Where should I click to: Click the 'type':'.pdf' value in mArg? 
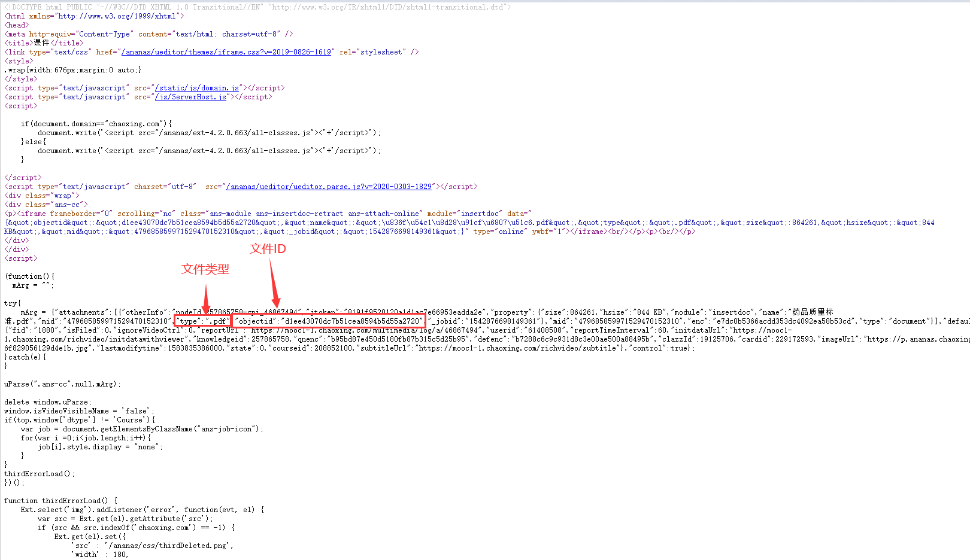point(202,321)
